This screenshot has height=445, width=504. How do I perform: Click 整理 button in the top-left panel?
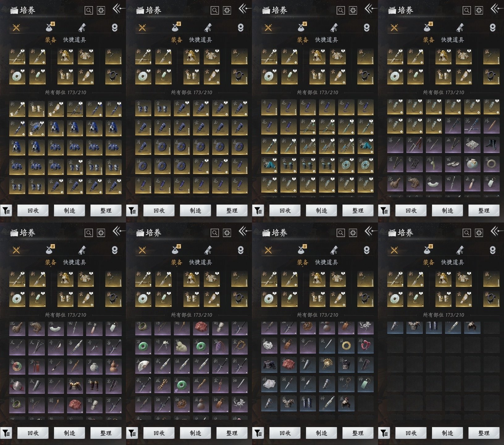tap(106, 210)
